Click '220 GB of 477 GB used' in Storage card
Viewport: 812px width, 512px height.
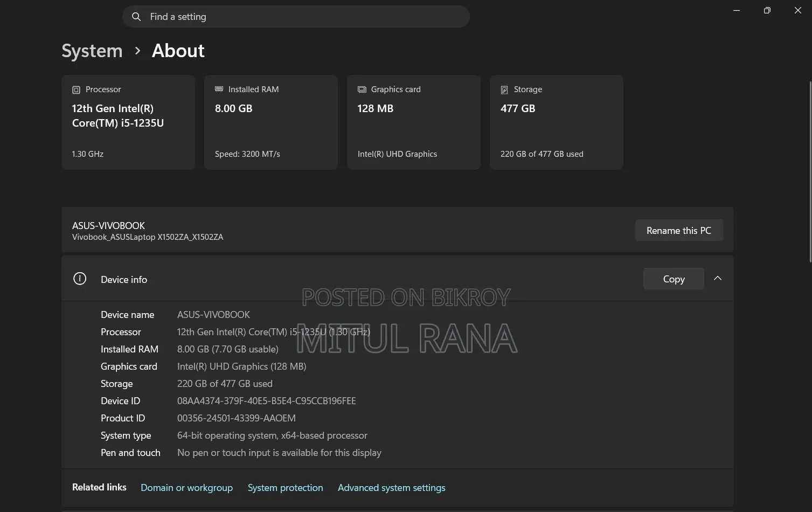point(542,154)
